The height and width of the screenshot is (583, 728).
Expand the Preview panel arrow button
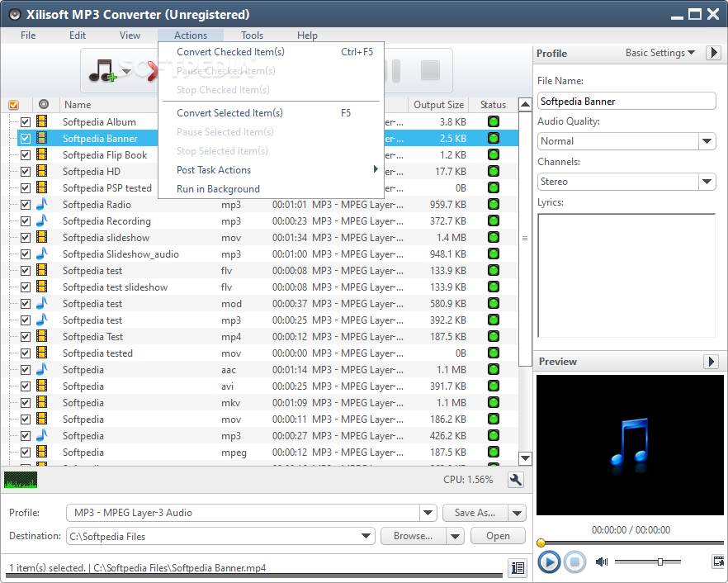pos(711,362)
